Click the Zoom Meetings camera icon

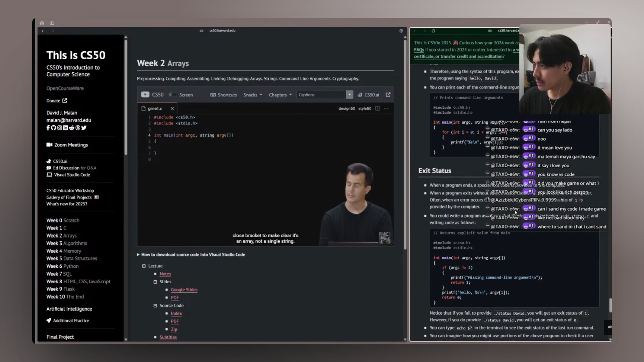click(49, 145)
